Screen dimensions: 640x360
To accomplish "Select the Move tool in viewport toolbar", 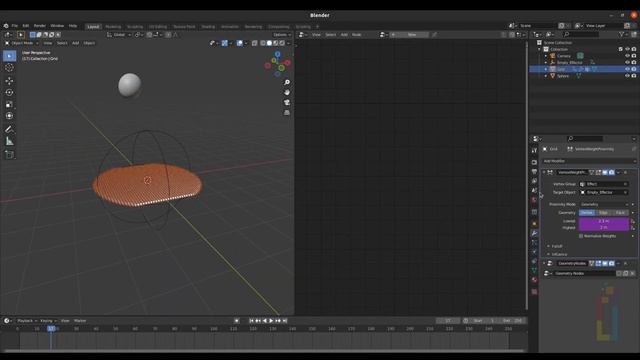I will [x=9, y=81].
